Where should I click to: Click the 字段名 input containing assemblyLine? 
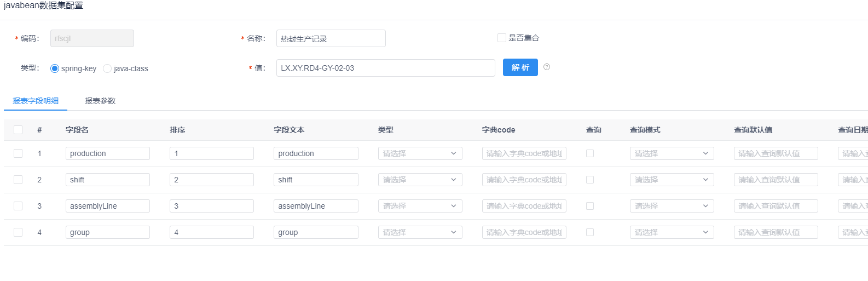click(108, 206)
